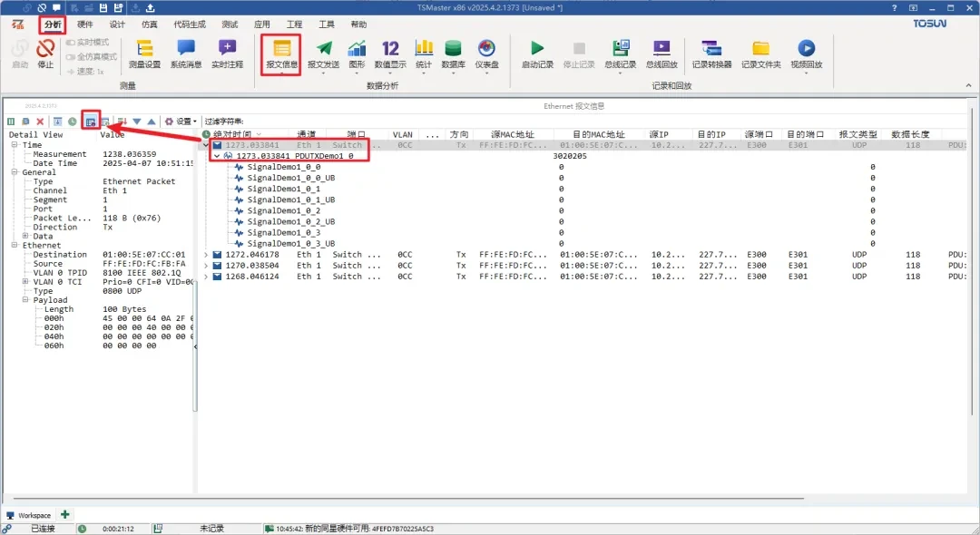Expand the 1272.046178 Ethernet message row
The height and width of the screenshot is (535, 980).
click(x=206, y=255)
